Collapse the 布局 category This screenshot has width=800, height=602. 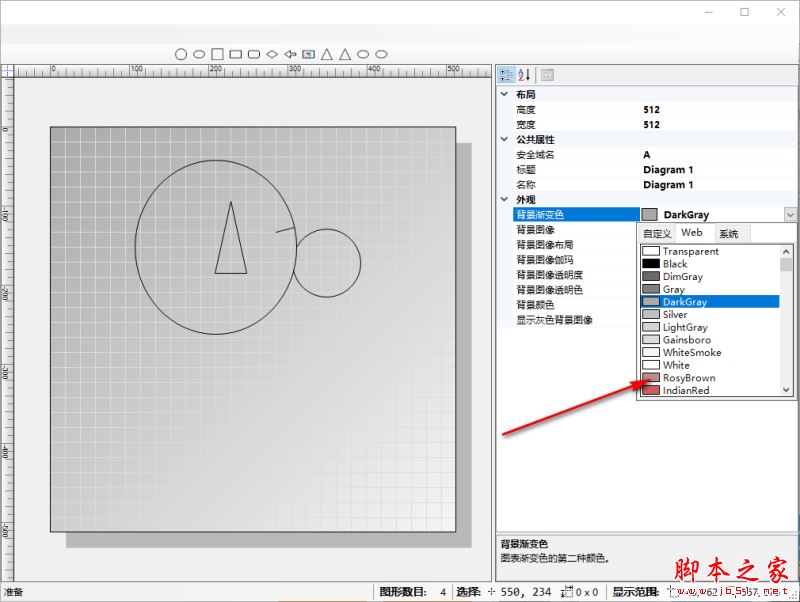pyautogui.click(x=505, y=94)
